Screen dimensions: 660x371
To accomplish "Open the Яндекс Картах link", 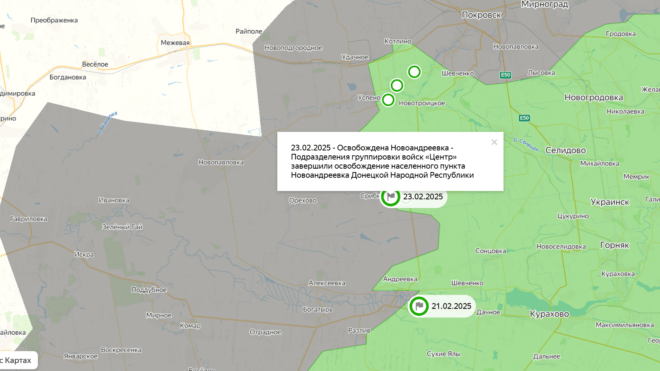I will 16,360.
